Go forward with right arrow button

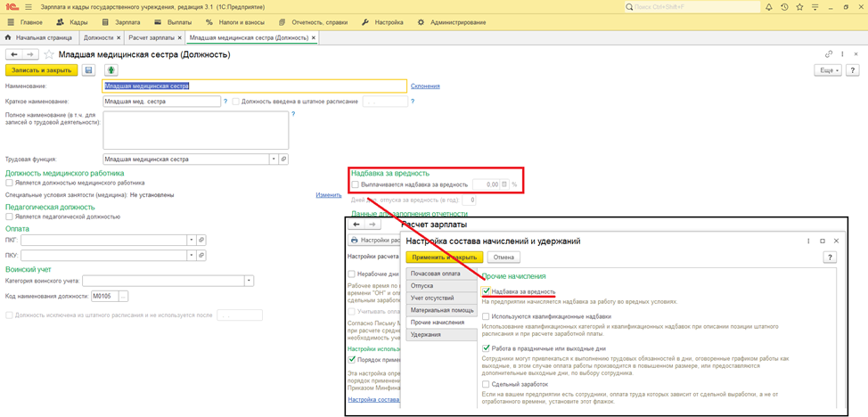[x=30, y=54]
